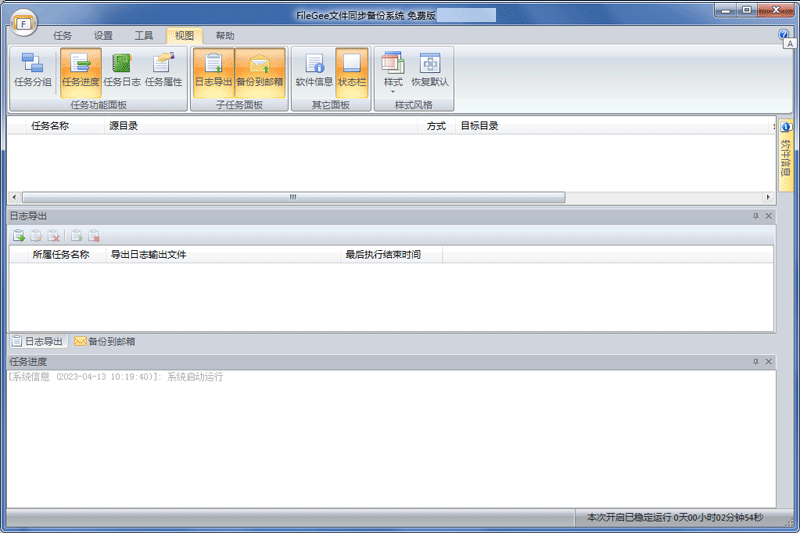The height and width of the screenshot is (533, 800).
Task: Click 恢复默认 (Restore Default) icon
Action: [430, 70]
